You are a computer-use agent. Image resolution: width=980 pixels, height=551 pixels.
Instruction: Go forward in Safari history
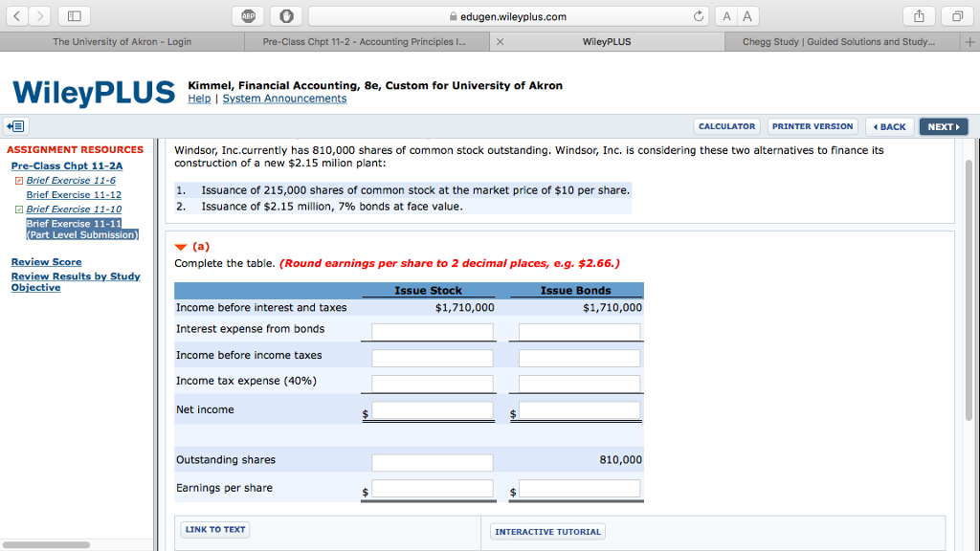coord(40,16)
